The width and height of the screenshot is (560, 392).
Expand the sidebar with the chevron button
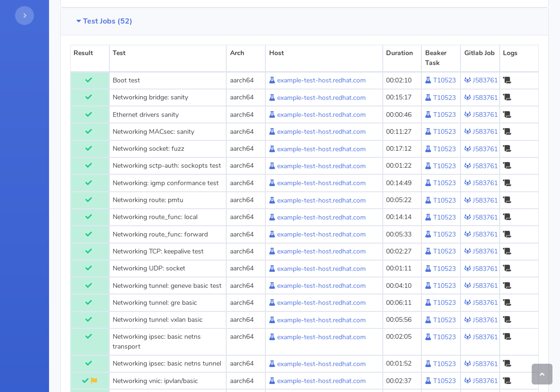[x=25, y=16]
